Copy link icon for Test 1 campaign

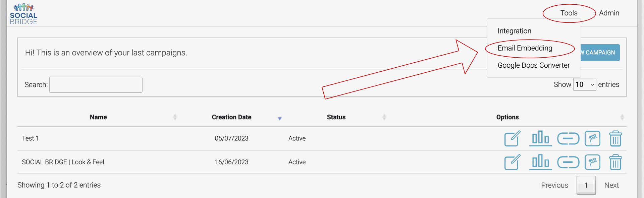568,138
